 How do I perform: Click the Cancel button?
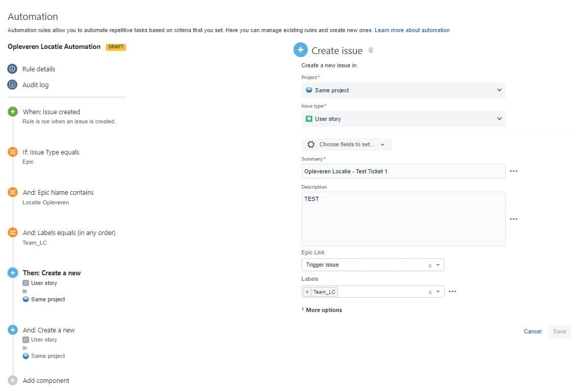pyautogui.click(x=532, y=331)
